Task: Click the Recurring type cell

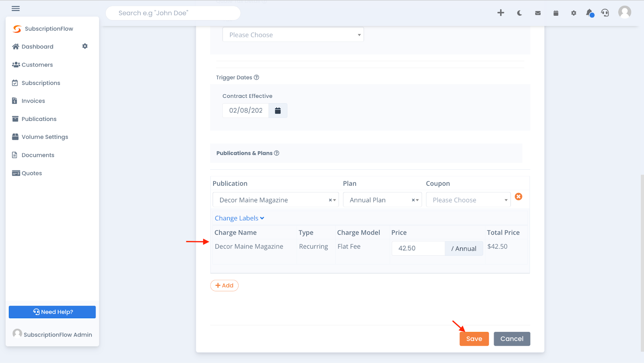Action: [314, 247]
